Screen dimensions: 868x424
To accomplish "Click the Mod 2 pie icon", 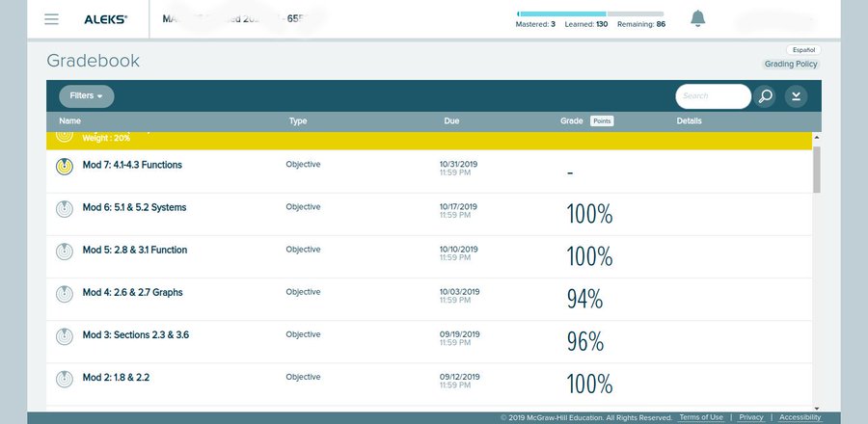I will click(x=65, y=380).
